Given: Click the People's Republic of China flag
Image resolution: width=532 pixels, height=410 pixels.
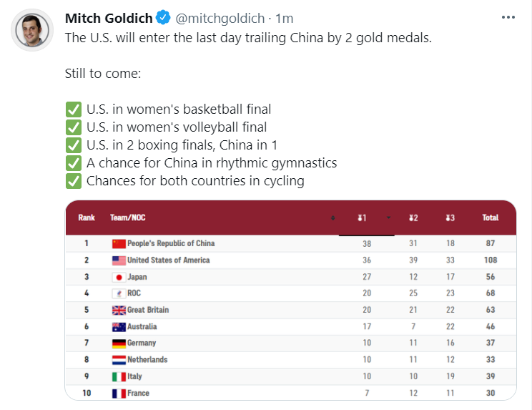Looking at the screenshot, I should pos(119,244).
